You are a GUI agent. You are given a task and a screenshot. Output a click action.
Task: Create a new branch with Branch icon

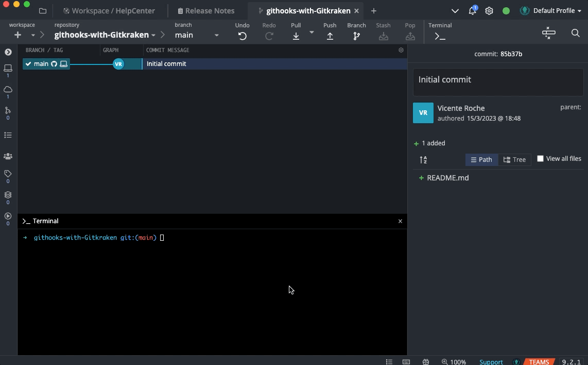[356, 36]
